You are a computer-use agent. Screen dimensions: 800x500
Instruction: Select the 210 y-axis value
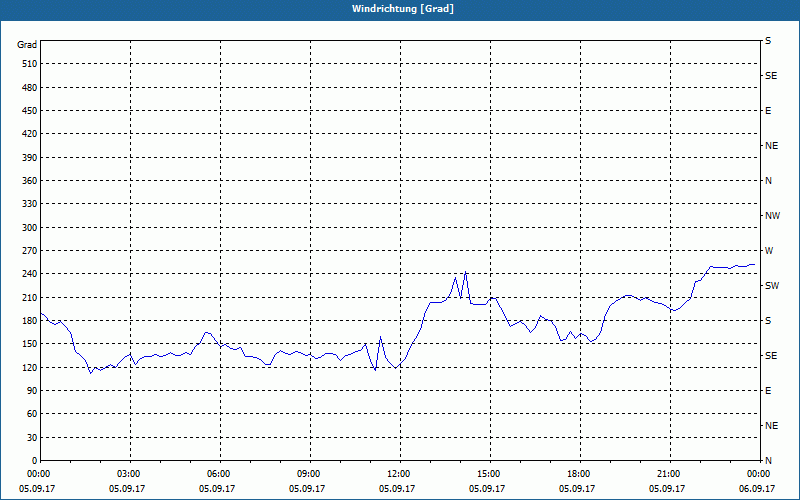[x=30, y=297]
